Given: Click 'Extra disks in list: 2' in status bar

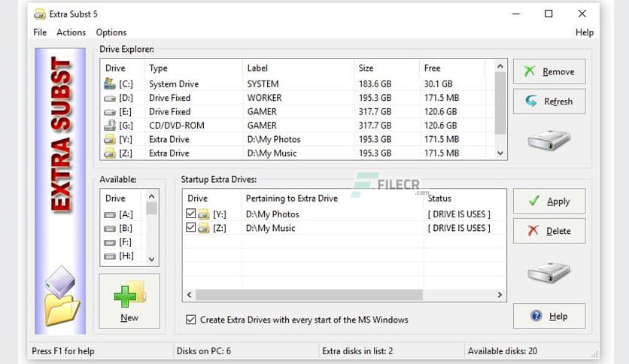Looking at the screenshot, I should tap(357, 351).
